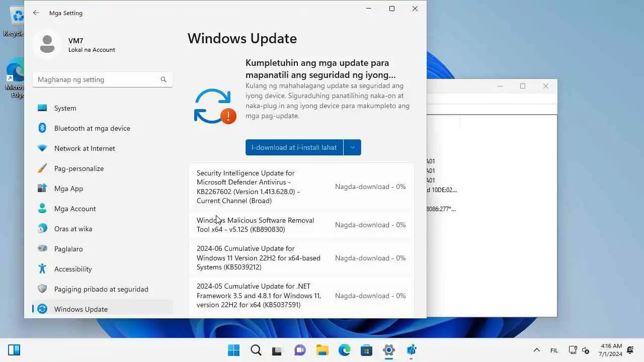This screenshot has width=644, height=362.
Task: Expand dropdown arrow beside I-download at i-install lahat
Action: tap(352, 147)
